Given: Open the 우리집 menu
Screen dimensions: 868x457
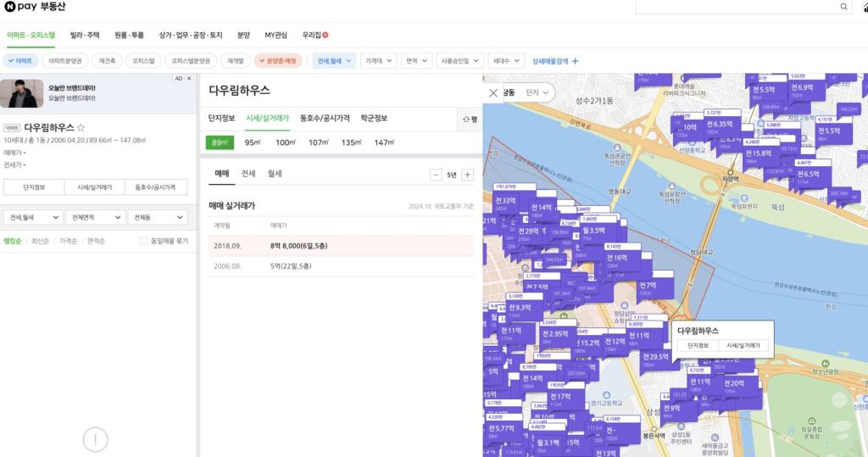Looking at the screenshot, I should 315,35.
